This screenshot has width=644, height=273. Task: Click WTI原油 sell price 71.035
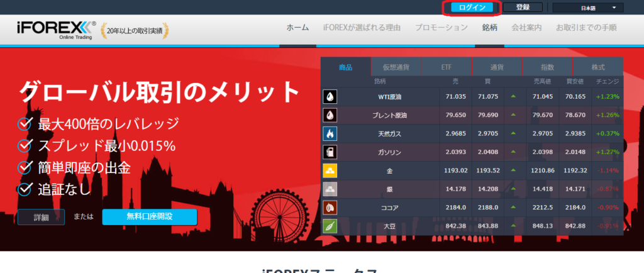point(455,96)
